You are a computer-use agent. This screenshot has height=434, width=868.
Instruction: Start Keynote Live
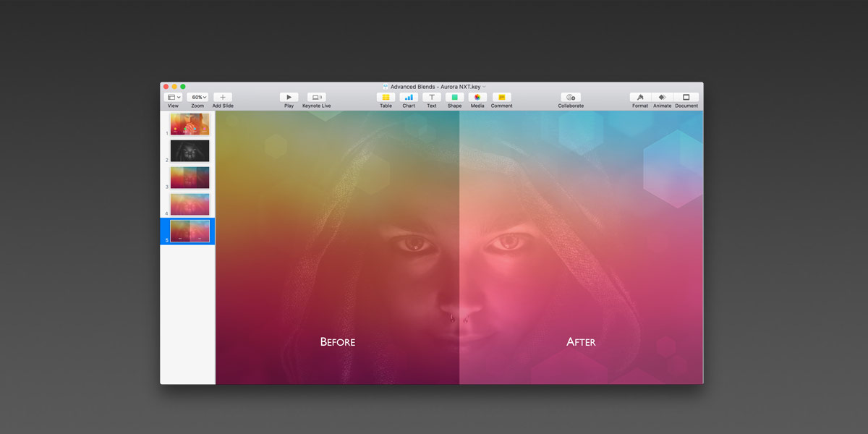pos(316,97)
